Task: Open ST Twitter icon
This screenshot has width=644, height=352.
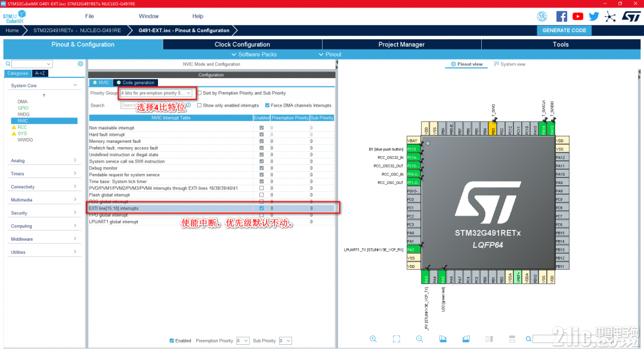Action: point(593,17)
